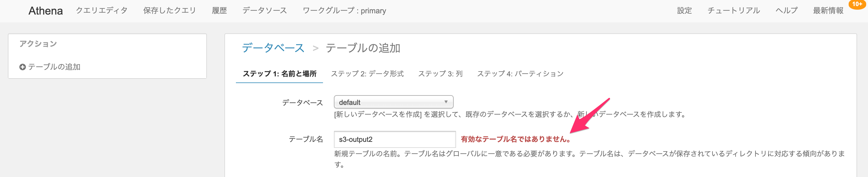Click the Athena logo title
The width and height of the screenshot is (868, 177).
click(x=45, y=11)
